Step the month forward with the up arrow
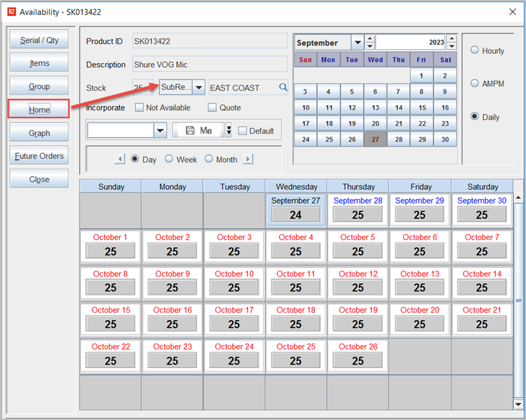 (370, 39)
